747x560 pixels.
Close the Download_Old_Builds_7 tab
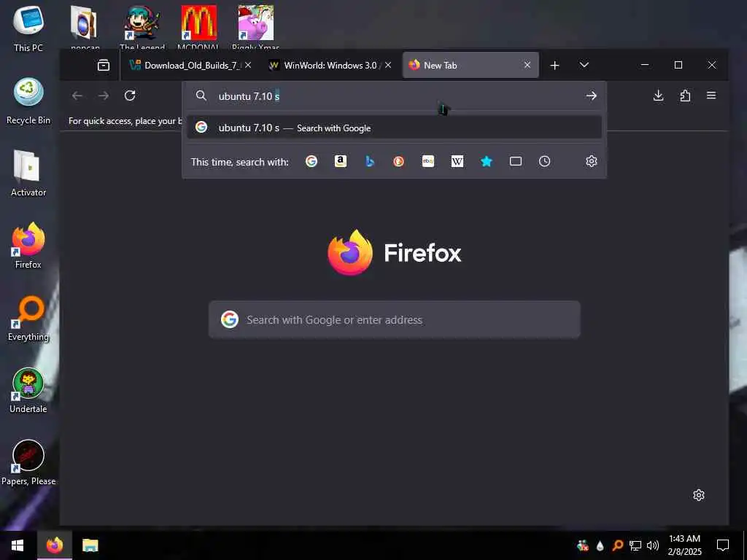tap(248, 65)
